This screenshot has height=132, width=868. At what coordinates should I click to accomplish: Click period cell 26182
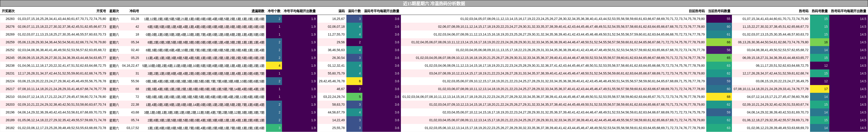click(x=10, y=128)
